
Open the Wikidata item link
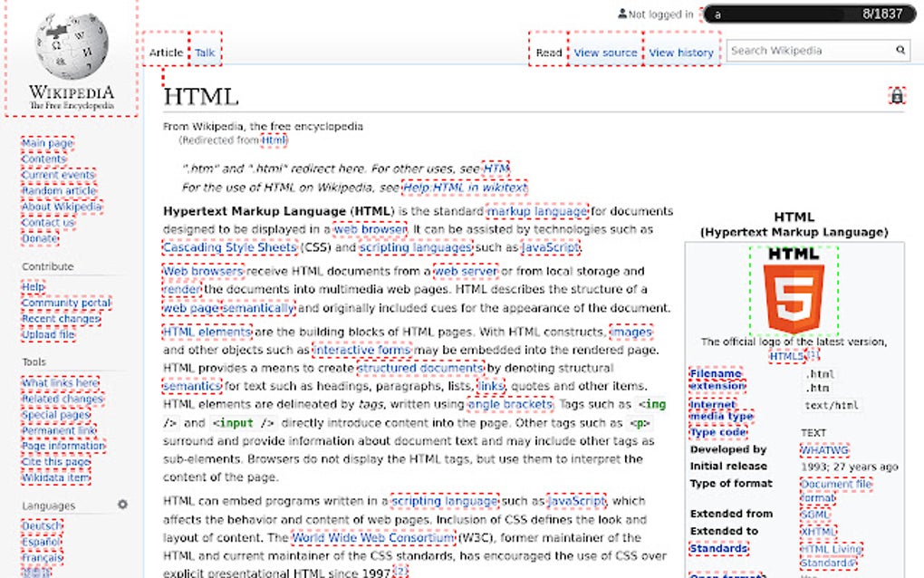56,476
